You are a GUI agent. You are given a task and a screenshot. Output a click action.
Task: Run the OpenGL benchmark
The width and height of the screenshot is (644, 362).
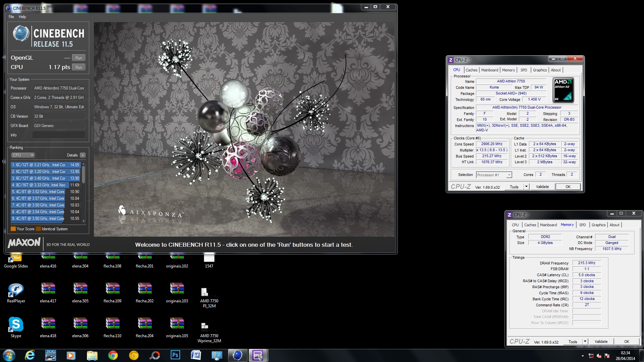(x=79, y=58)
